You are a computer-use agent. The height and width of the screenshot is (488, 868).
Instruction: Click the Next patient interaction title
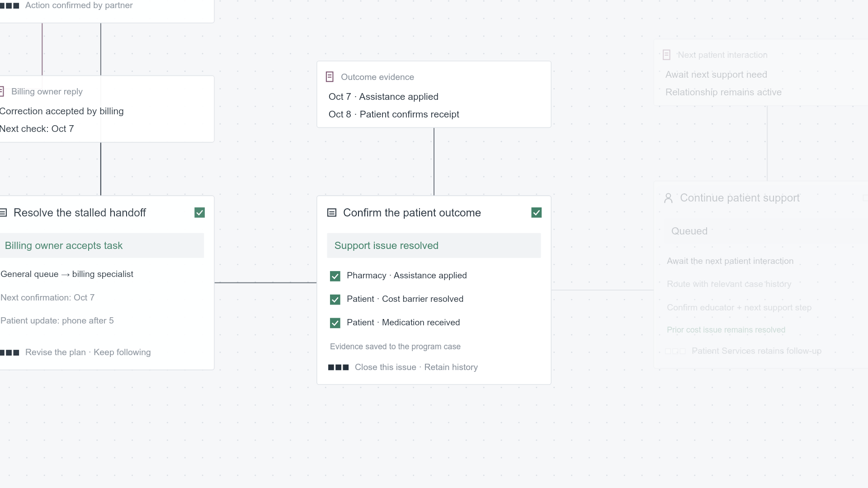pos(722,55)
